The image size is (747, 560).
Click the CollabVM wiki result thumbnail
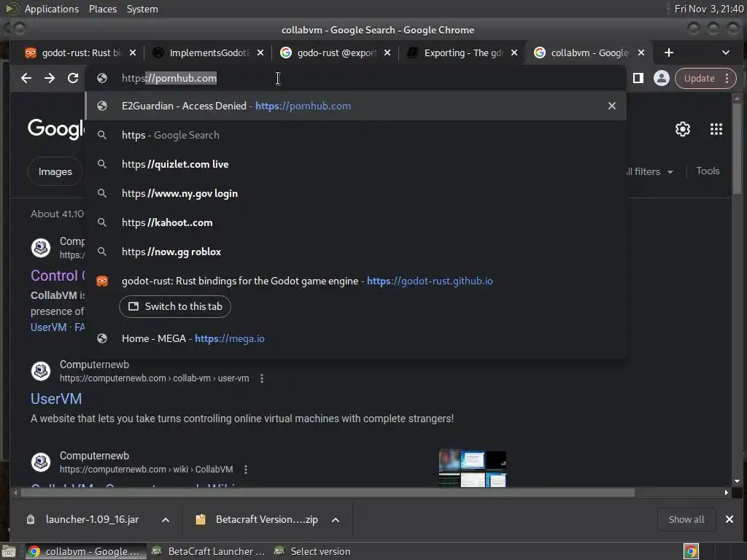[473, 468]
